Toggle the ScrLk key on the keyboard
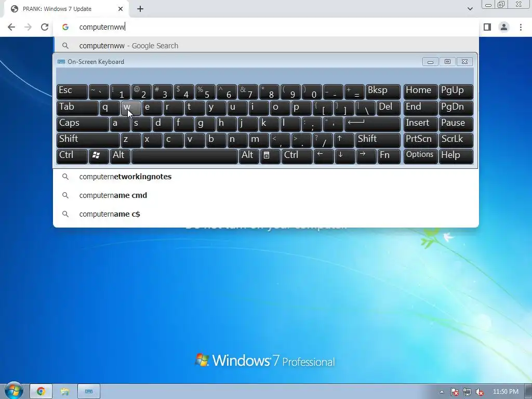Screen dimensions: 532x399 [x=456, y=140]
